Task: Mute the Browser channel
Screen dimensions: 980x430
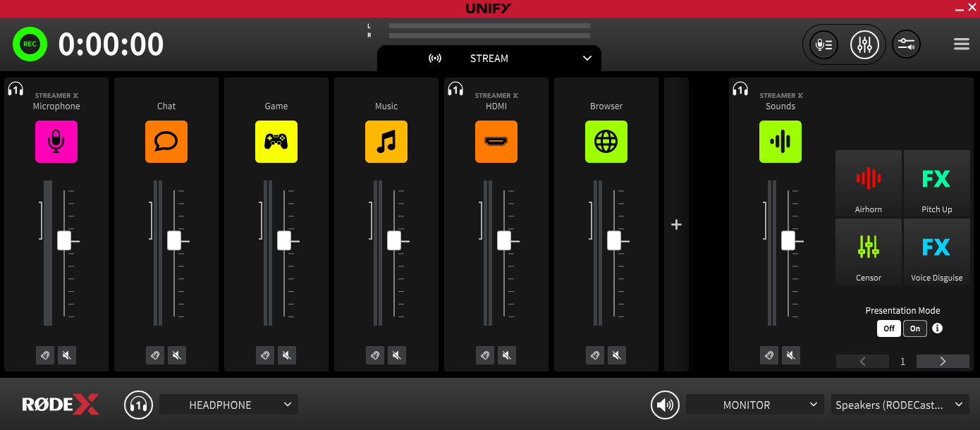Action: pos(617,355)
